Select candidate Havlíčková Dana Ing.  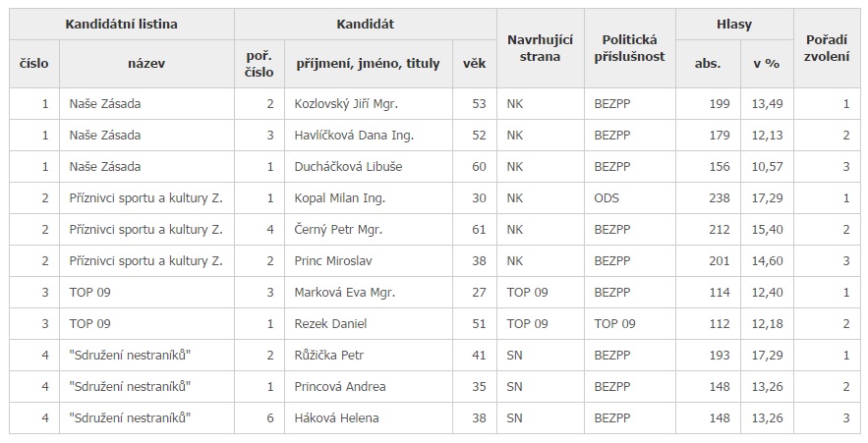click(352, 136)
